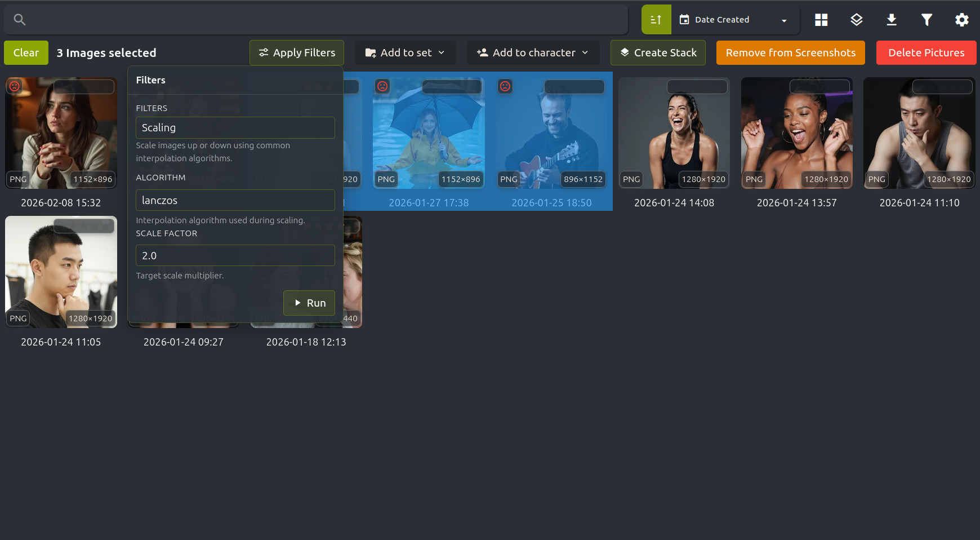The width and height of the screenshot is (980, 540).
Task: Click the sad face rating on the first portrait
Action: [x=14, y=86]
